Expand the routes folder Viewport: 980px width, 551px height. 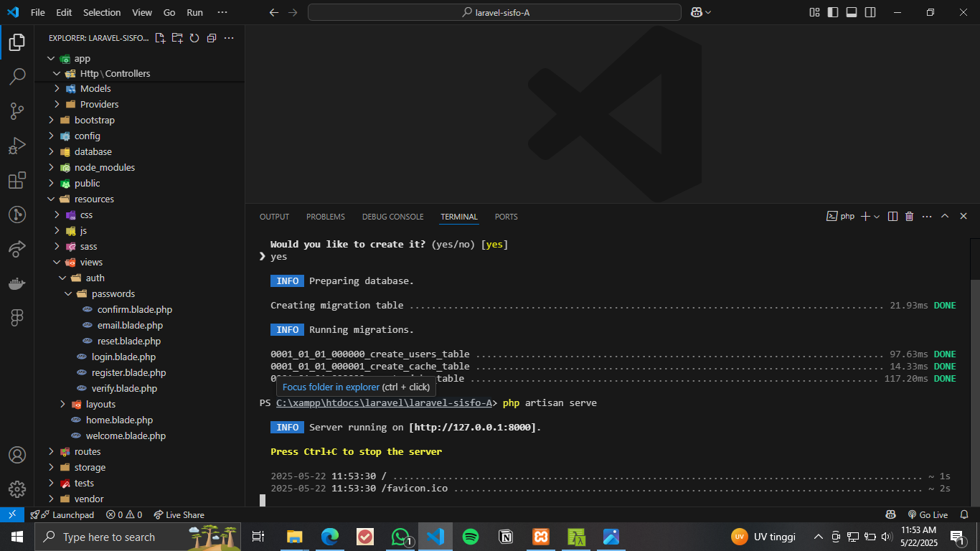(88, 451)
